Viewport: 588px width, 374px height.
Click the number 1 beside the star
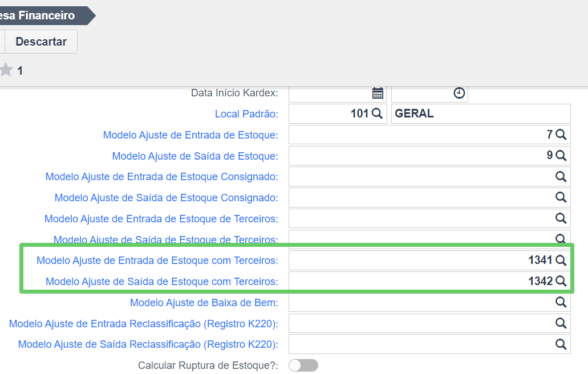(20, 71)
